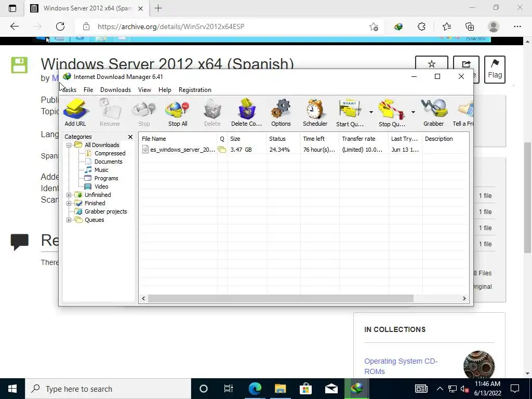Open the Grabber tool icon
The height and width of the screenshot is (399, 532).
434,113
